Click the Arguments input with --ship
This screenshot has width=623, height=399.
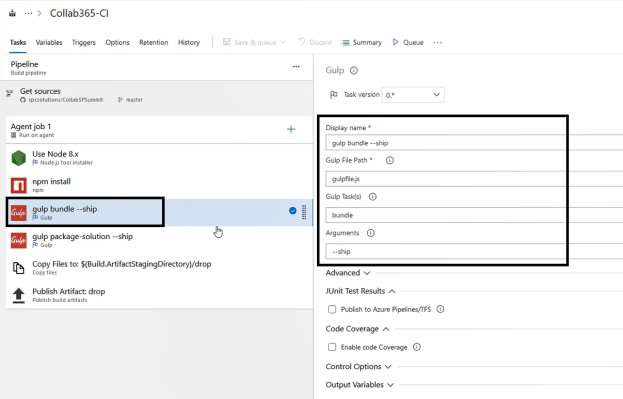coord(474,251)
